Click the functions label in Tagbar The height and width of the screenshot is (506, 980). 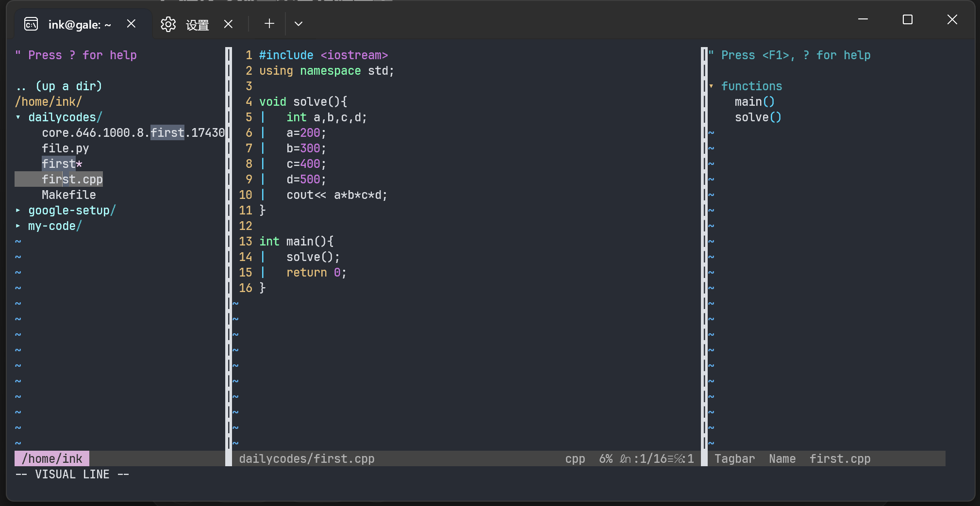(x=751, y=86)
